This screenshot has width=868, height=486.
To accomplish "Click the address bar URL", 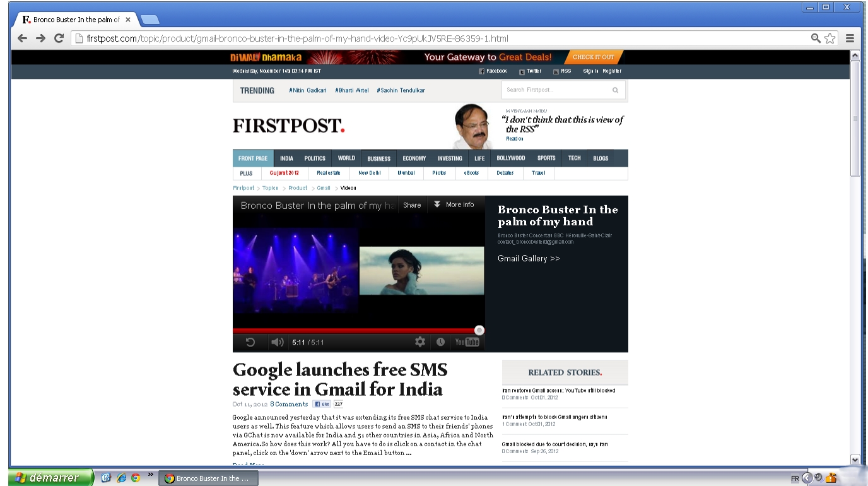I will coord(297,39).
